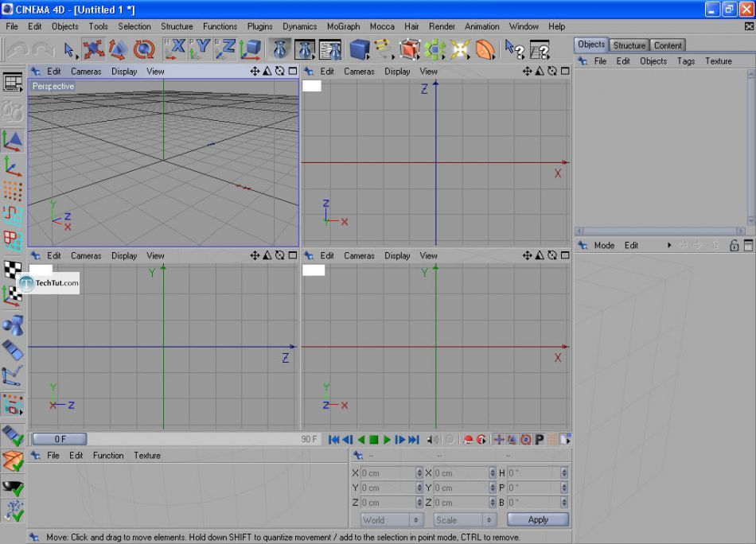Open the World coordinate dropdown
Screen dimensions: 756x544
pyautogui.click(x=392, y=520)
